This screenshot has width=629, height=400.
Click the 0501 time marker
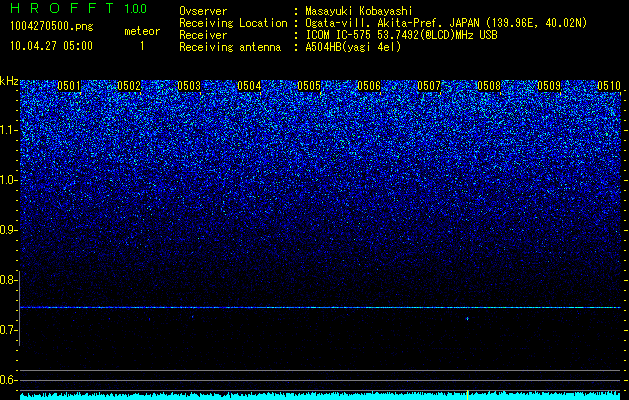(x=69, y=86)
